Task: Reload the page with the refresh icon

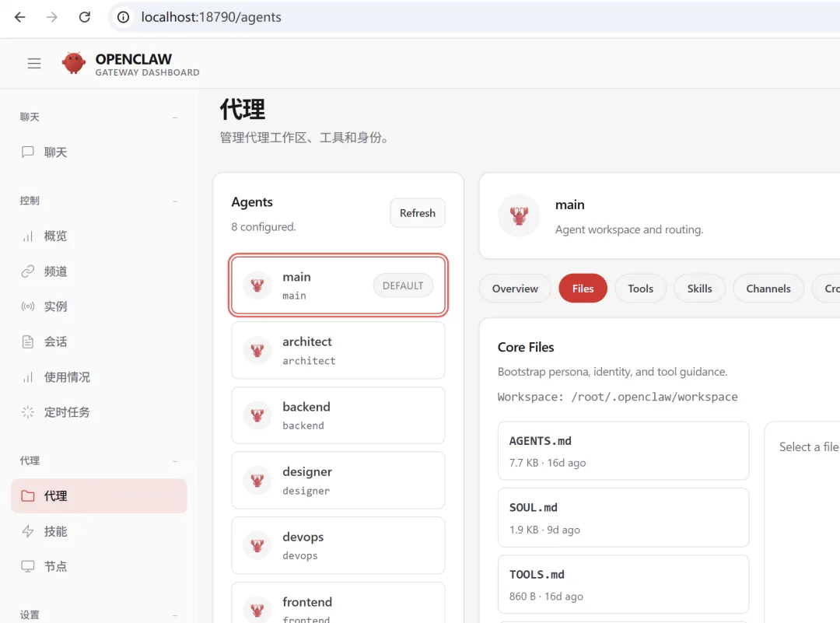Action: (x=85, y=17)
